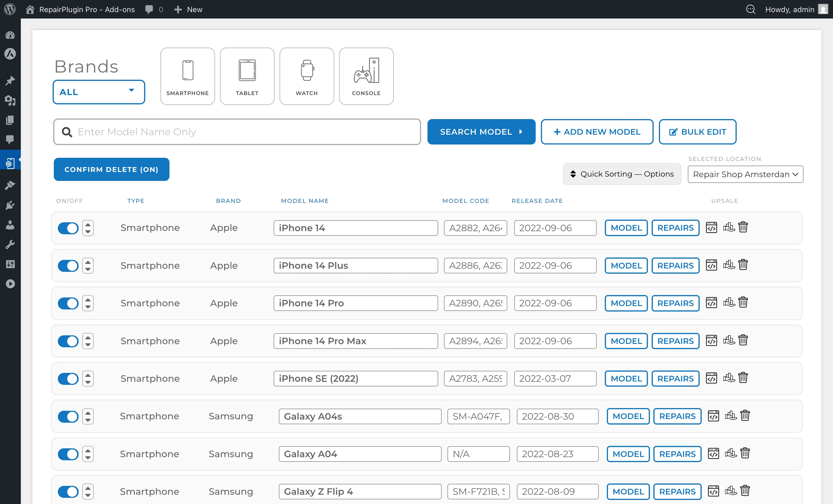This screenshot has width=833, height=504.
Task: Open the Comments panel icon
Action: 10,140
